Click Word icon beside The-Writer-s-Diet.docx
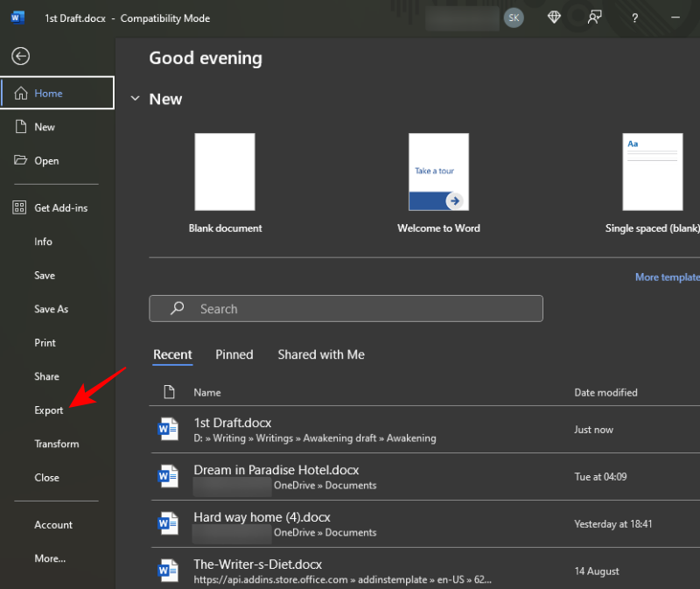The width and height of the screenshot is (700, 589). click(168, 571)
